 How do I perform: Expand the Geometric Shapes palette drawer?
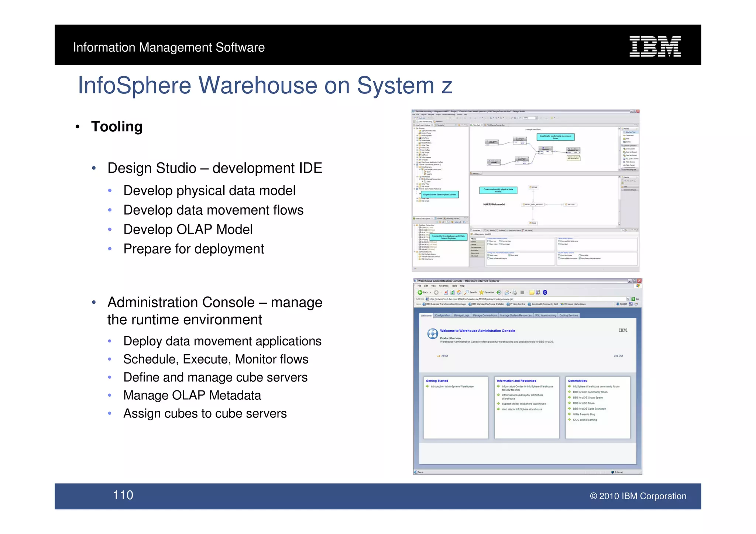tap(629, 190)
